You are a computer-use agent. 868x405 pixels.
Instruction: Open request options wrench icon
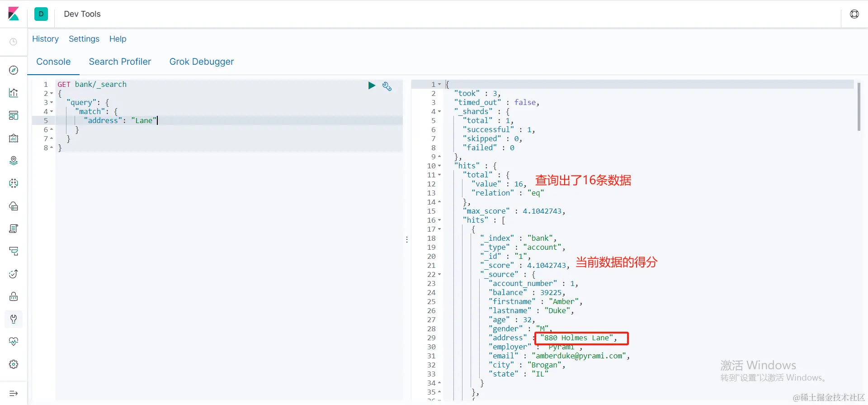[x=387, y=86]
